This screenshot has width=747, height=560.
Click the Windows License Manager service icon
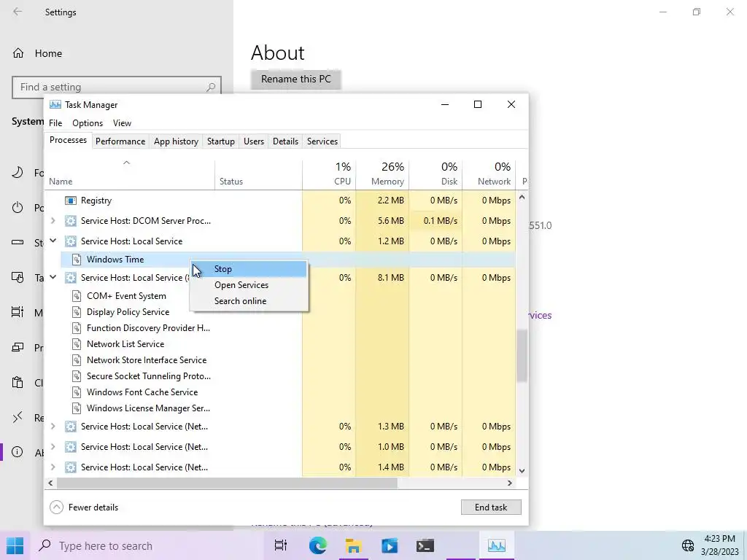(x=76, y=408)
